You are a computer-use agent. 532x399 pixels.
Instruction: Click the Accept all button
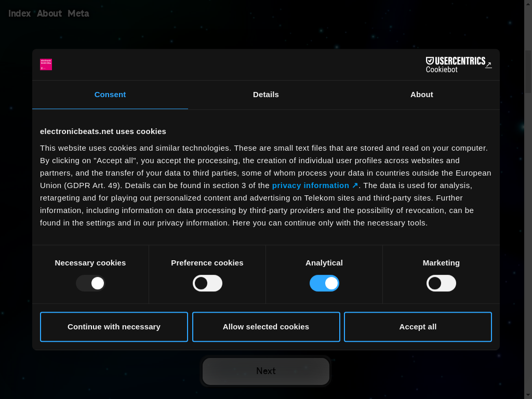click(418, 327)
